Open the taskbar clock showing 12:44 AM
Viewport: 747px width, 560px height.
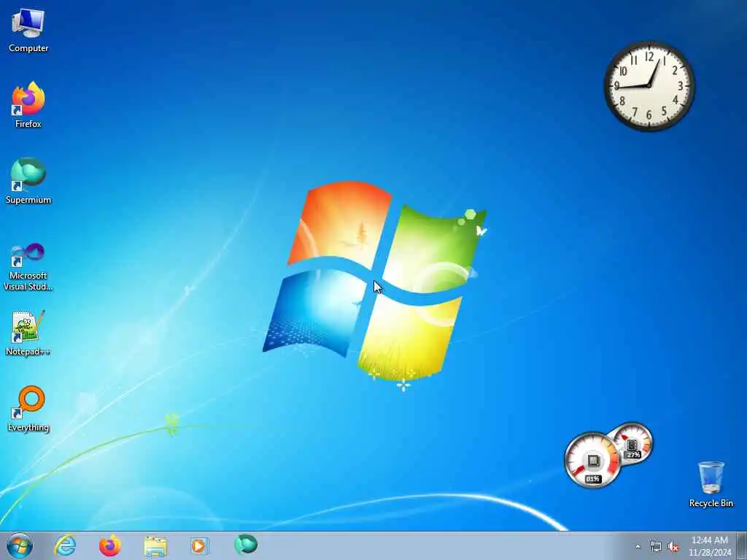pos(709,546)
